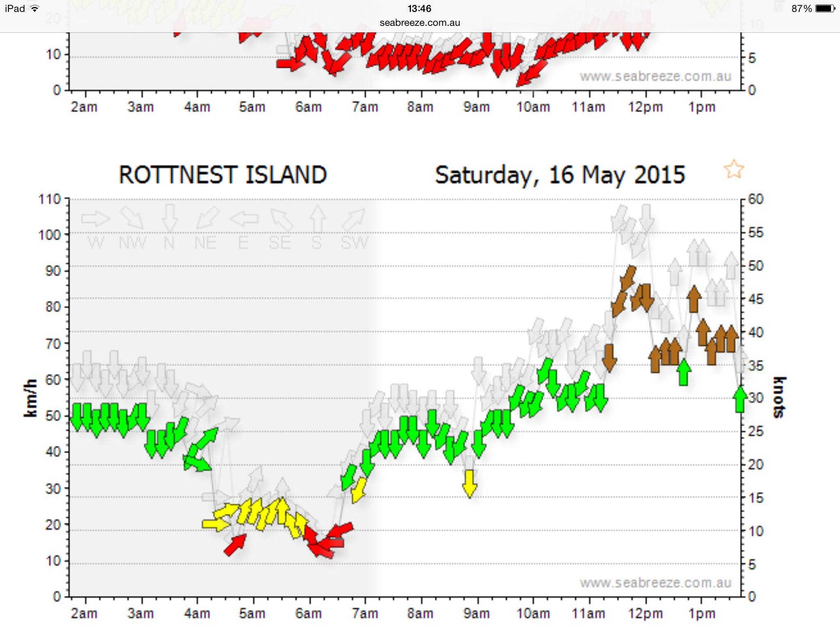Click the ROTTNEST ISLAND graph title
This screenshot has height=630, width=840.
[223, 175]
